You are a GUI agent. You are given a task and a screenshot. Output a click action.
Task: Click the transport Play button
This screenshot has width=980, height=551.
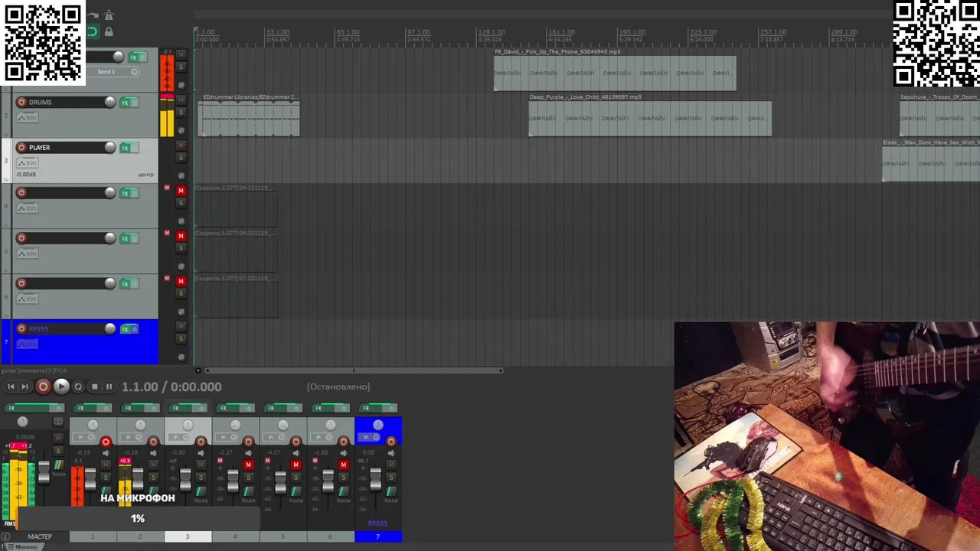(x=61, y=386)
